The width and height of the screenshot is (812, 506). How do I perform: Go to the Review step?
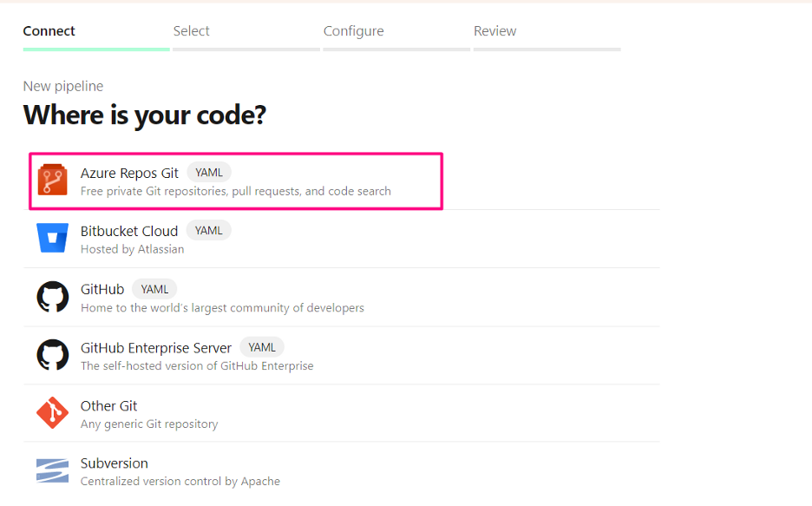[x=494, y=30]
